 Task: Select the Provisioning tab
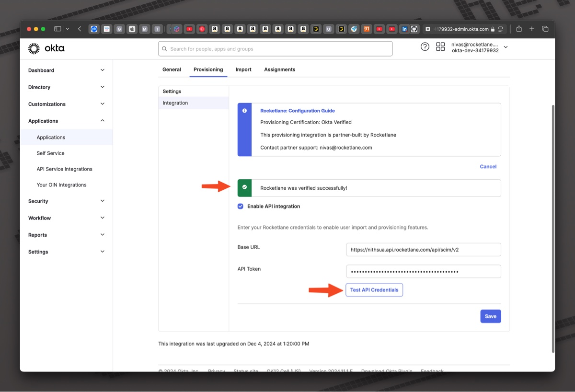tap(208, 69)
